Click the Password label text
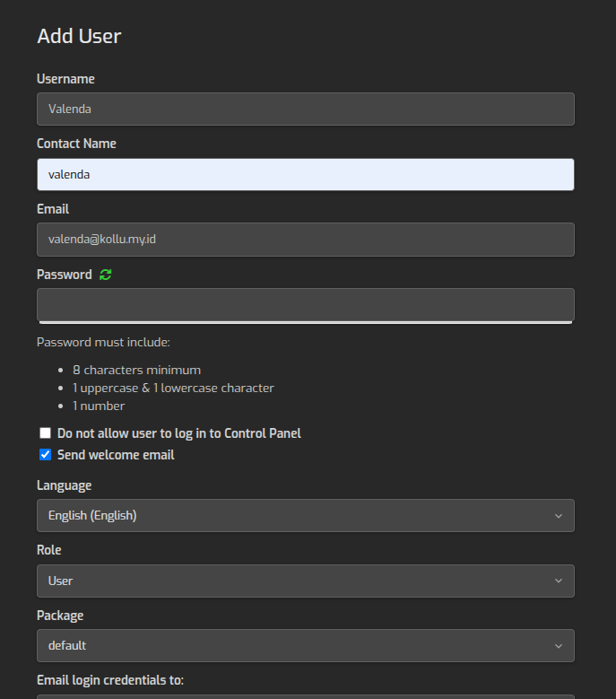The width and height of the screenshot is (616, 699). (x=64, y=275)
